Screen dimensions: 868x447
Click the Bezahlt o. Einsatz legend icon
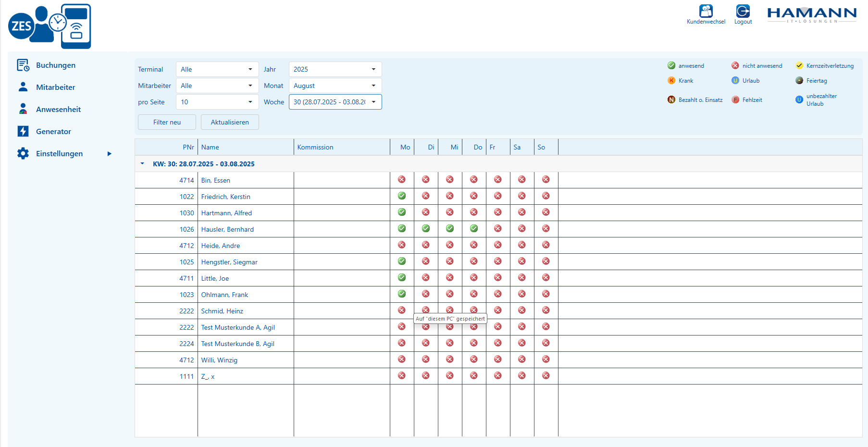[x=671, y=99]
